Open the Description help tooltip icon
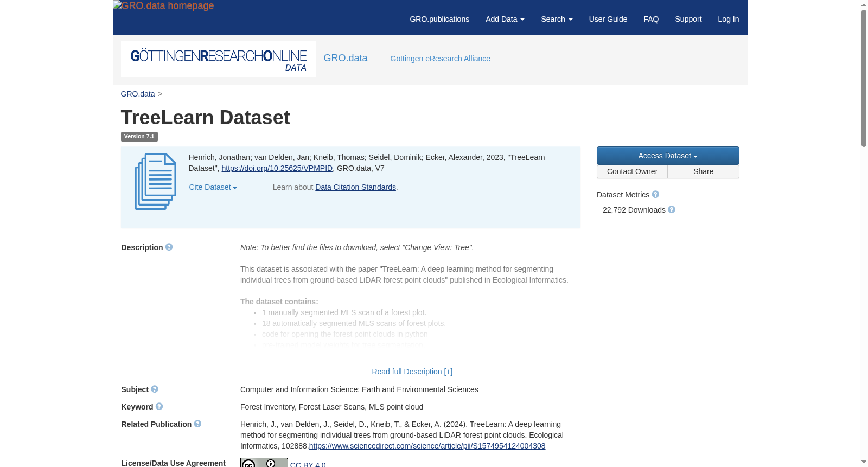Image resolution: width=868 pixels, height=467 pixels. point(169,247)
